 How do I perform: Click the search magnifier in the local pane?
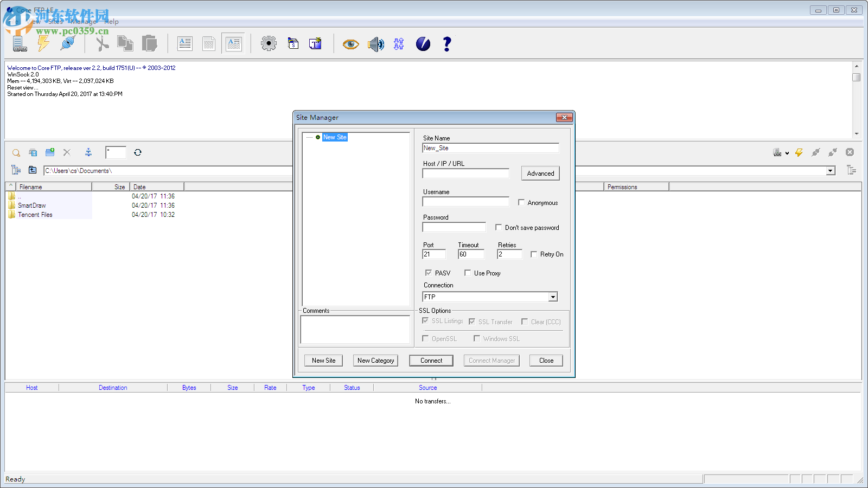16,152
